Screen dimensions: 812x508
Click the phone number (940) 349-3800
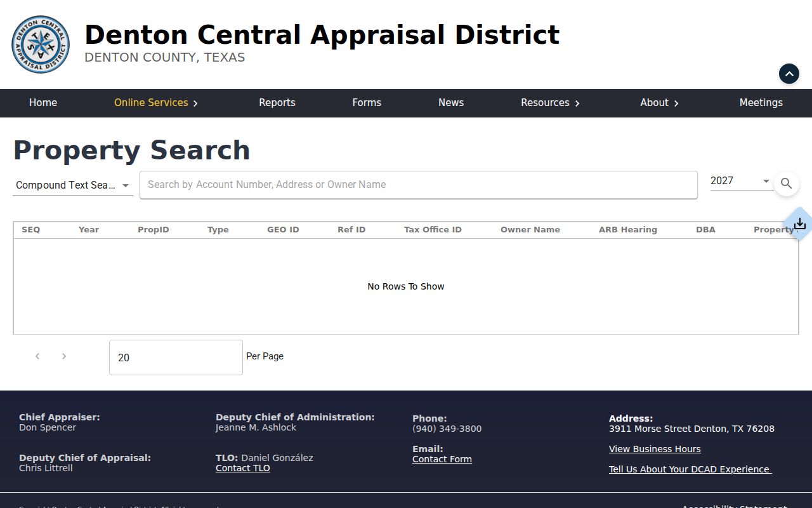pyautogui.click(x=447, y=429)
